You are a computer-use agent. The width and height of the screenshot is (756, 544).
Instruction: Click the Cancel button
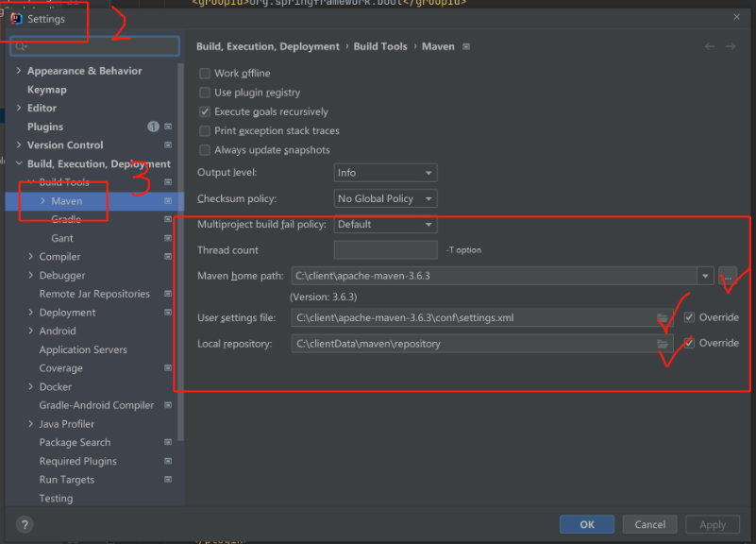click(649, 525)
